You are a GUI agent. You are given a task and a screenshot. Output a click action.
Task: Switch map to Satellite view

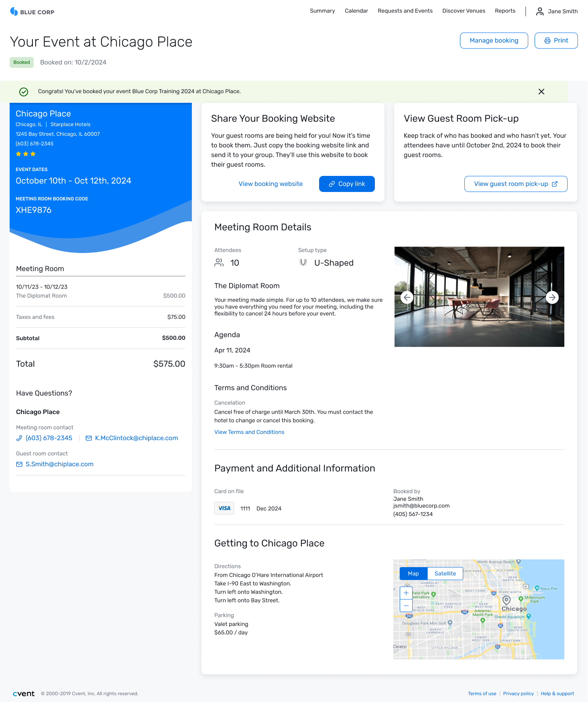[x=445, y=573]
